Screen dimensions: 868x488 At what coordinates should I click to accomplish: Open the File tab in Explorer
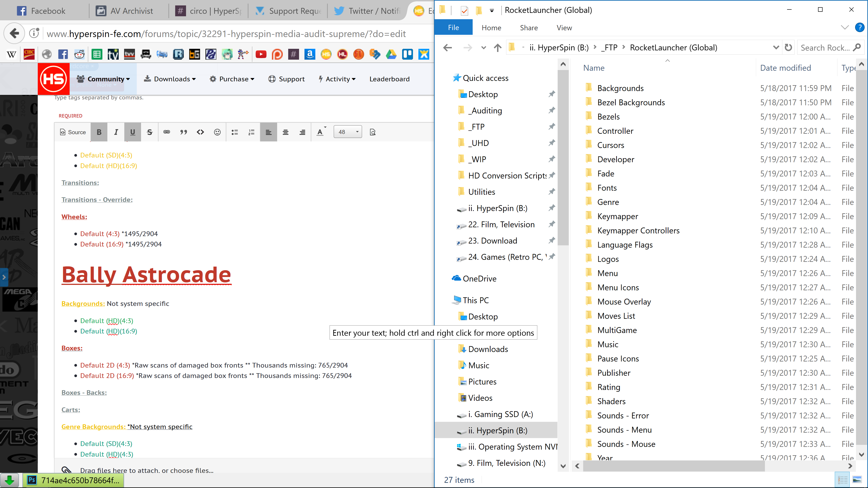coord(453,28)
